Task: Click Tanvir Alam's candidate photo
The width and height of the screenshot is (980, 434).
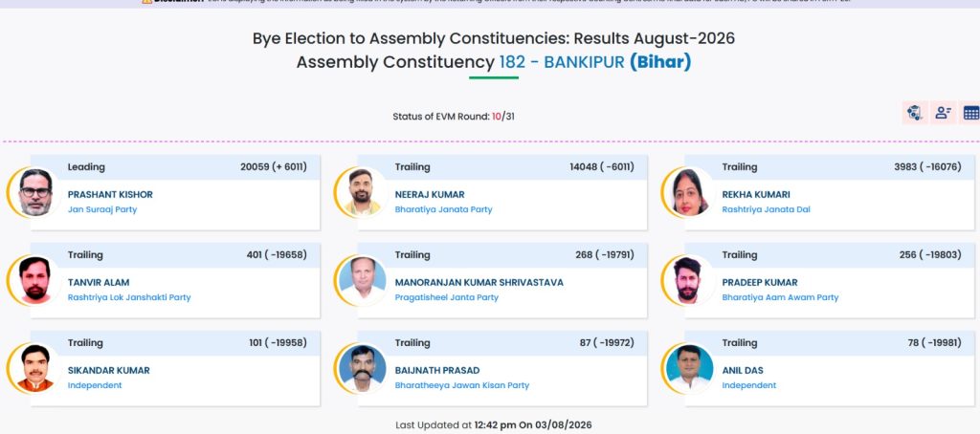Action: (x=35, y=280)
